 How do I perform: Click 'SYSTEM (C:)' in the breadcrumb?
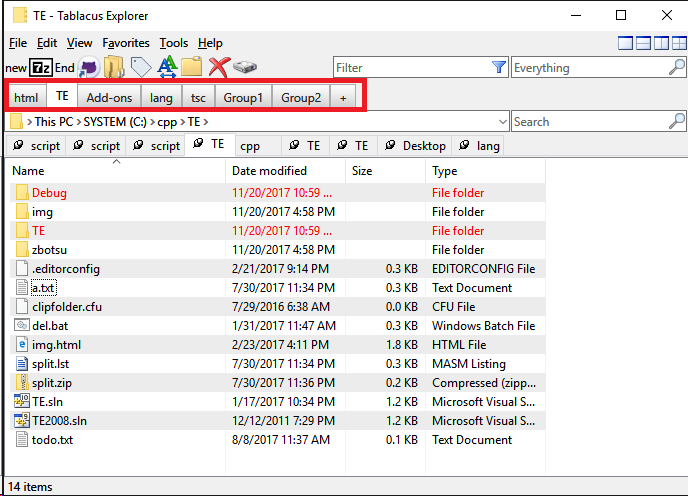coord(115,122)
